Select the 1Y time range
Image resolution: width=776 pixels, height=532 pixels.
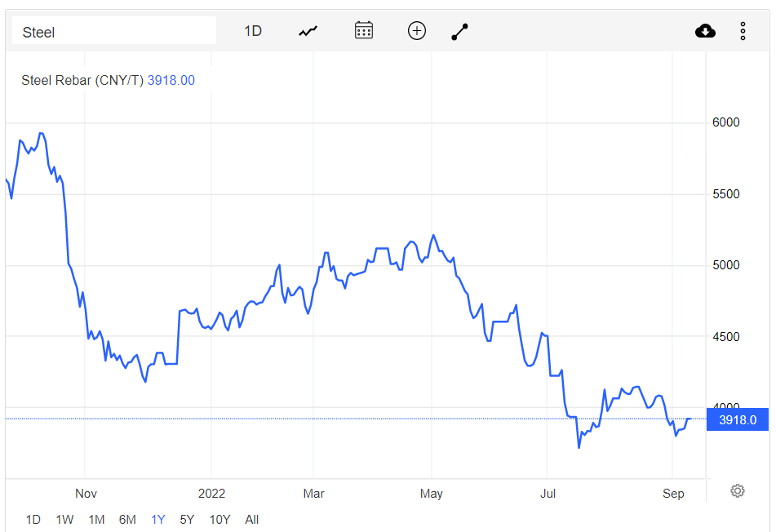[x=158, y=520]
